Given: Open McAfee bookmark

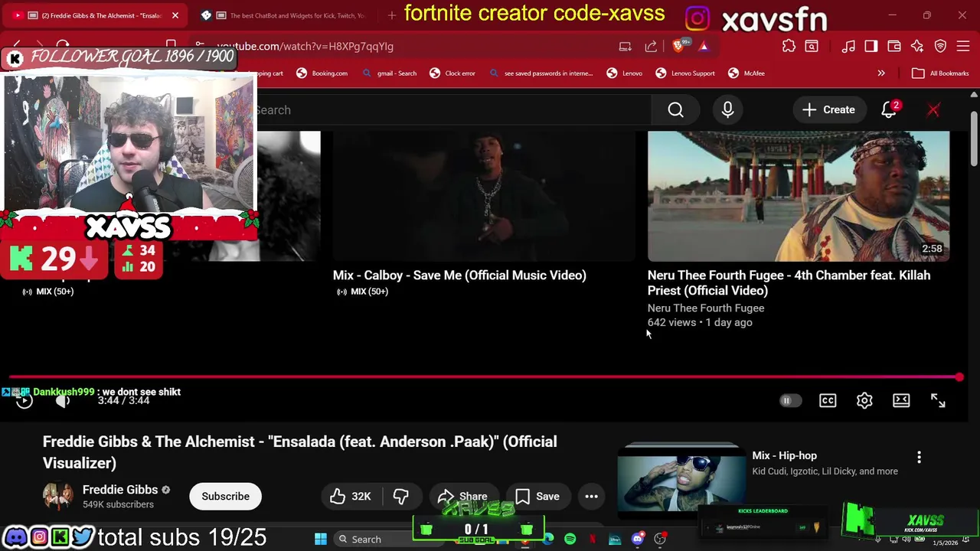Looking at the screenshot, I should [x=746, y=73].
